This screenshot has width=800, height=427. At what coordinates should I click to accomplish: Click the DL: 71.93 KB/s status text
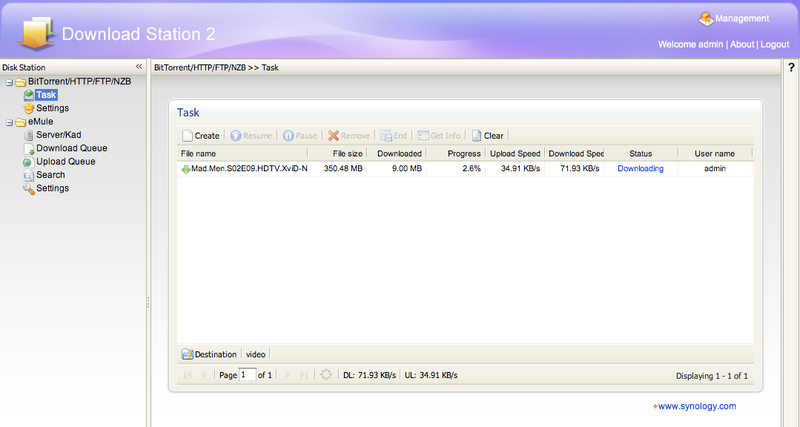[369, 375]
